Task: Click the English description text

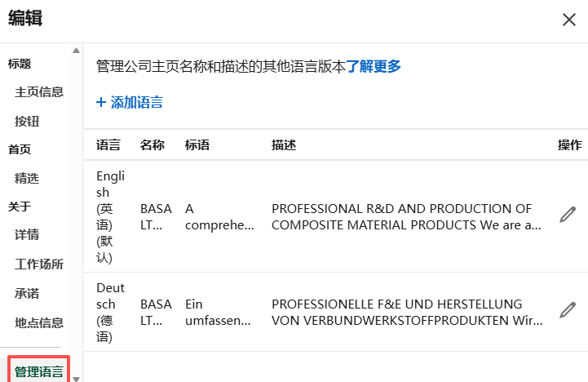Action: (x=406, y=216)
